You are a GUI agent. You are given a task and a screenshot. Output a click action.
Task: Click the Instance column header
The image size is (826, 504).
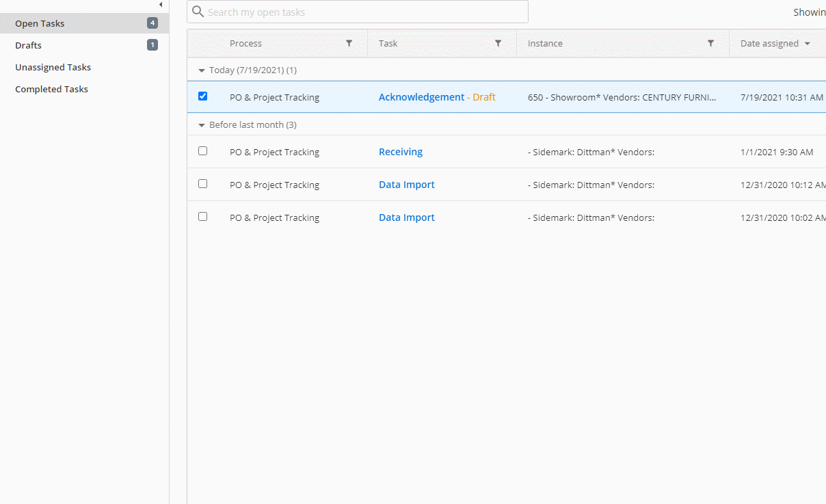coord(545,43)
